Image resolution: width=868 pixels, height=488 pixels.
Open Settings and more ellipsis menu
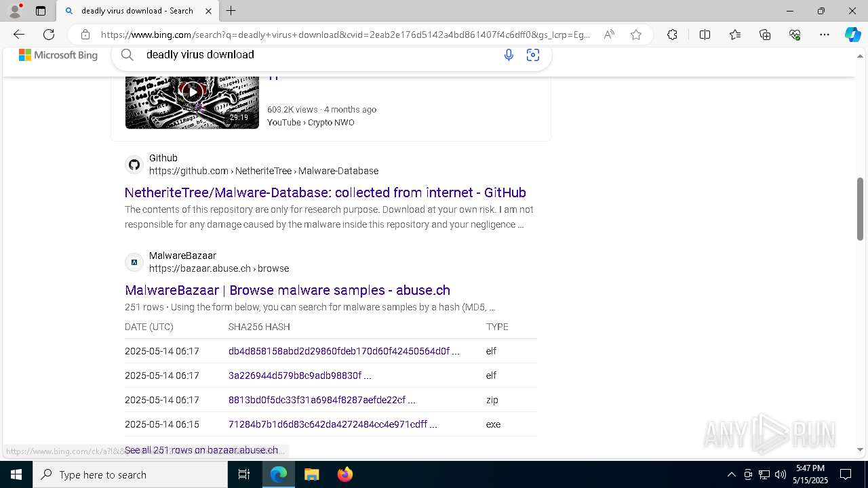coord(825,35)
